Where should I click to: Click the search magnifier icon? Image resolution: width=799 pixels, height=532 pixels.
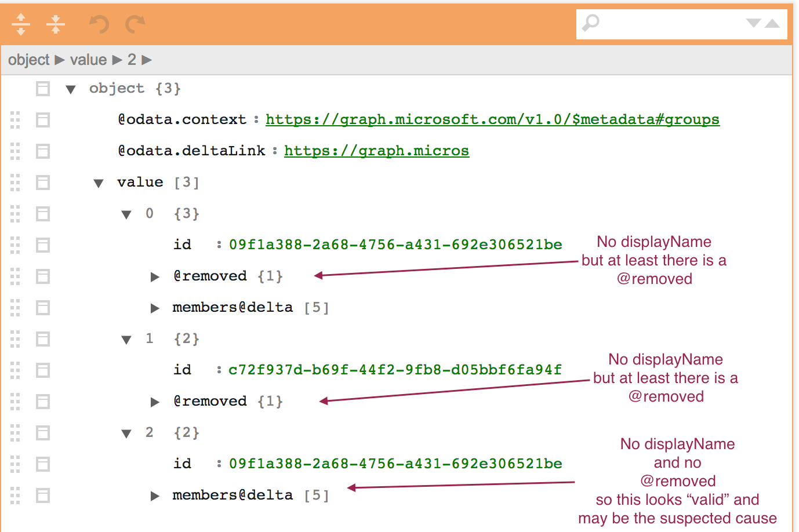[x=590, y=23]
